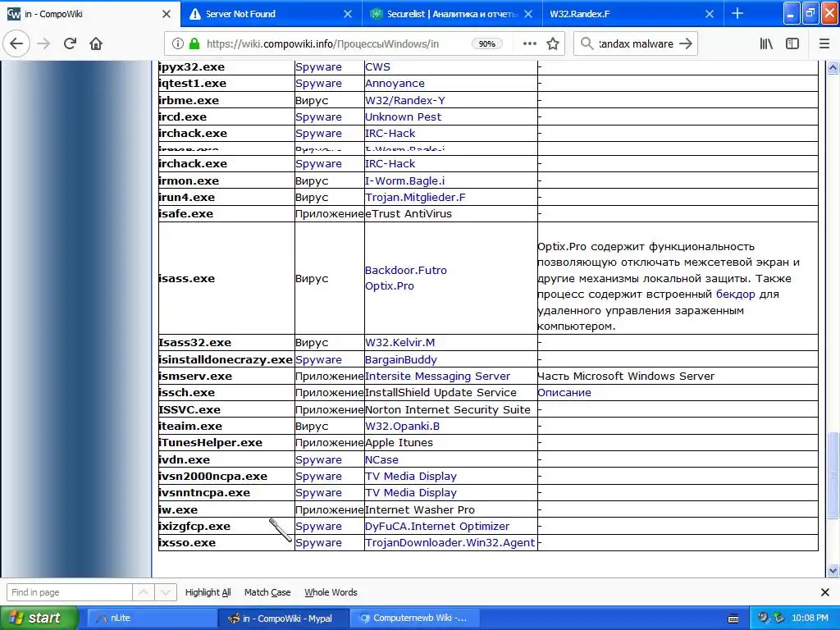Viewport: 840px width, 630px height.
Task: Open the W32/Randex-Y link
Action: pyautogui.click(x=405, y=100)
